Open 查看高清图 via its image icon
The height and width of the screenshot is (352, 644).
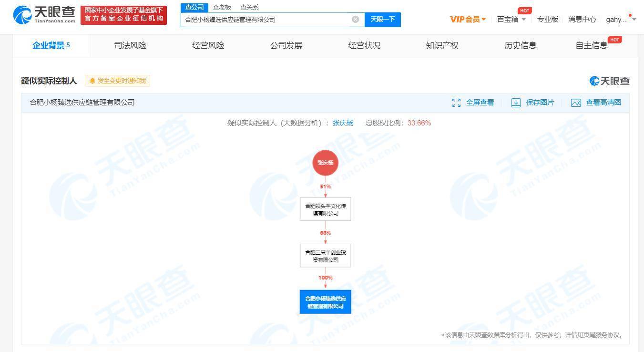pyautogui.click(x=576, y=102)
